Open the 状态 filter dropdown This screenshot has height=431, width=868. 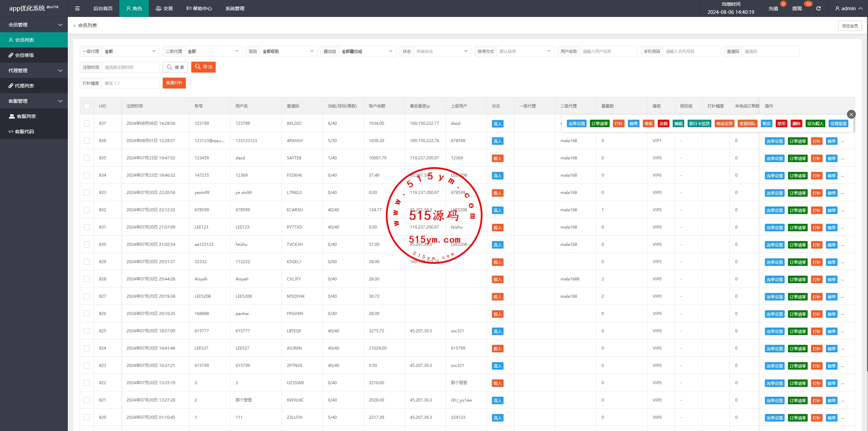coord(442,52)
